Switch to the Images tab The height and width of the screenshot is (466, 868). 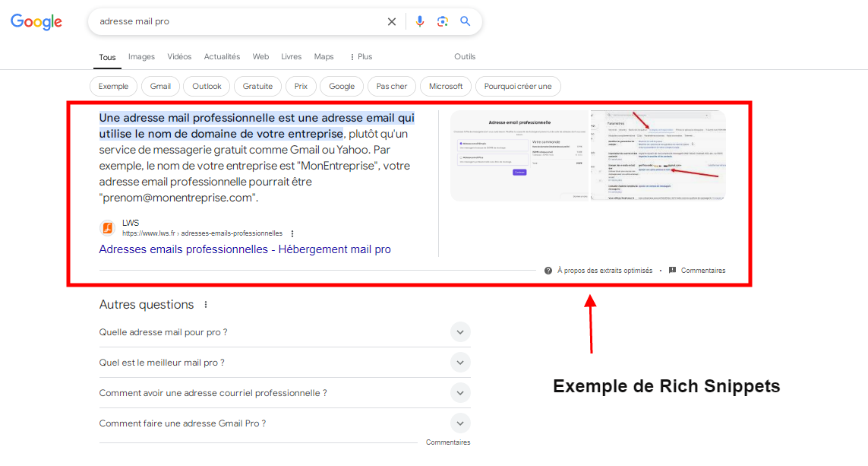pos(141,56)
